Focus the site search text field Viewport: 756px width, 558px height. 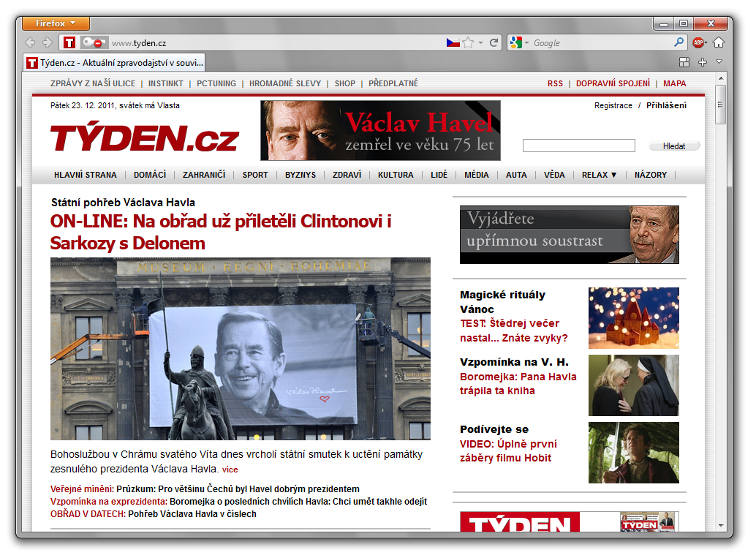tap(578, 146)
